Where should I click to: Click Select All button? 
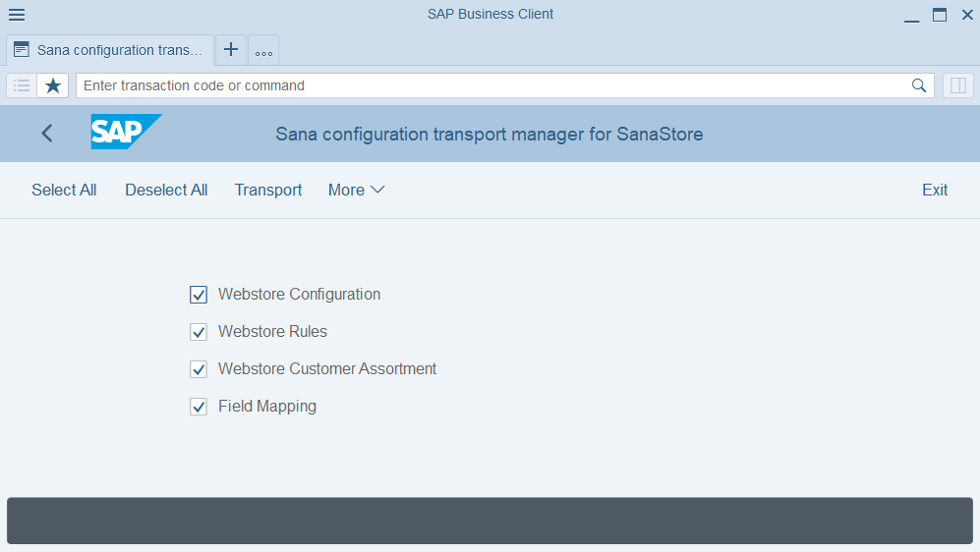[64, 190]
